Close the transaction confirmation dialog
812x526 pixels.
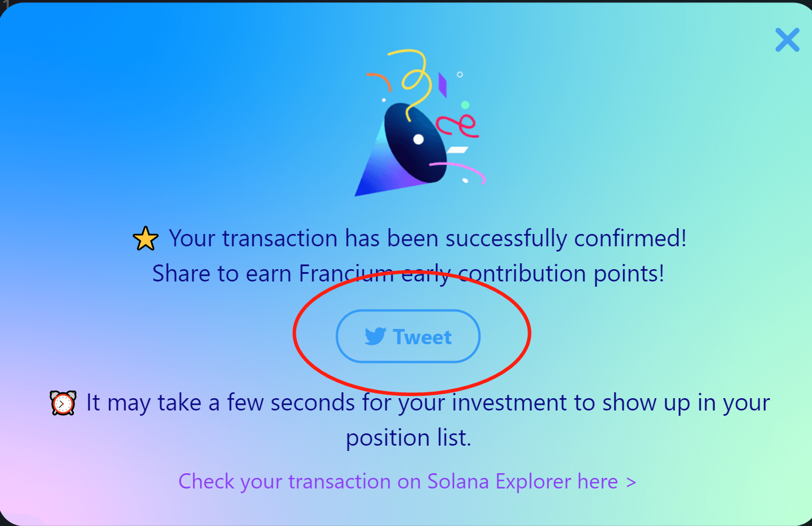[x=787, y=40]
